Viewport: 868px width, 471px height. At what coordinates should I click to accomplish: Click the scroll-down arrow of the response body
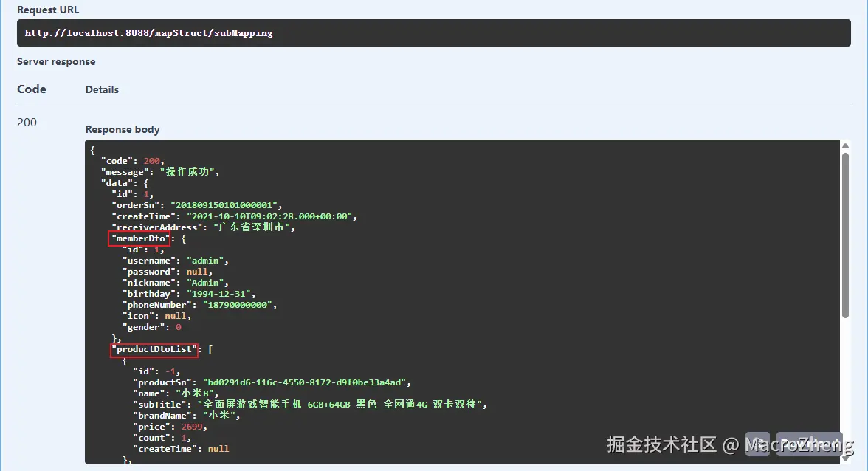point(845,458)
